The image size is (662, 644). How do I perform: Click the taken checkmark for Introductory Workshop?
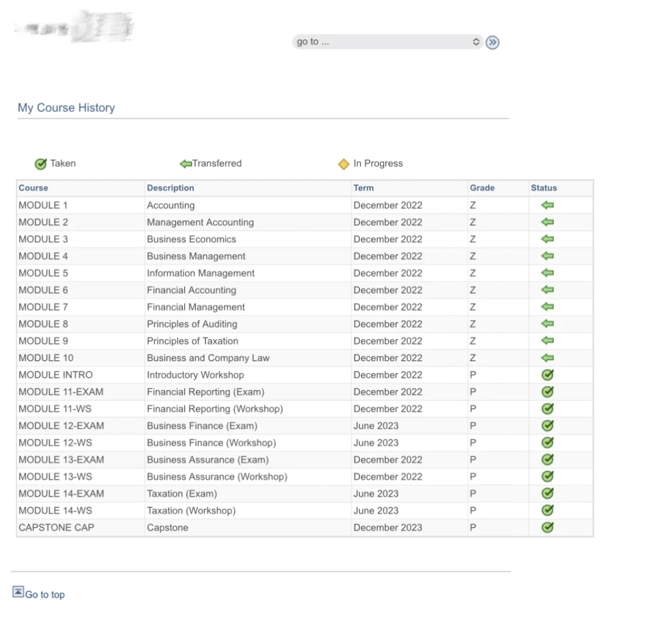pos(548,375)
